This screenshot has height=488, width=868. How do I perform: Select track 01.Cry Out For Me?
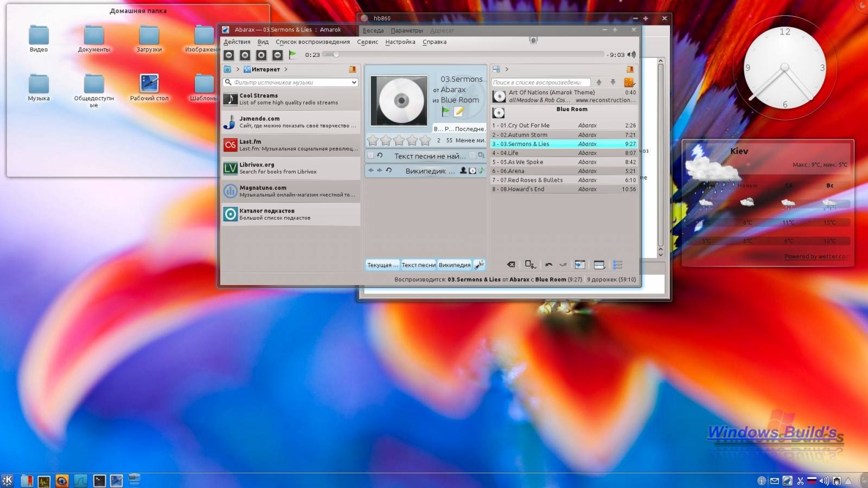(564, 125)
